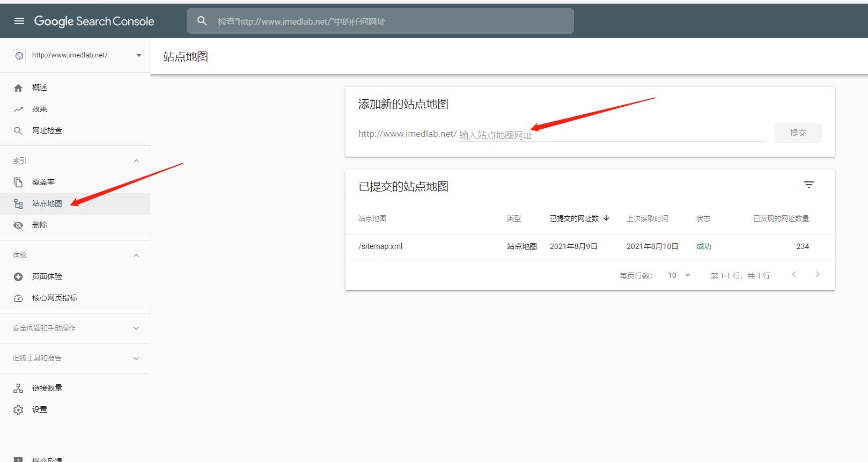
Task: Collapse the 索引 section
Action: pos(136,161)
